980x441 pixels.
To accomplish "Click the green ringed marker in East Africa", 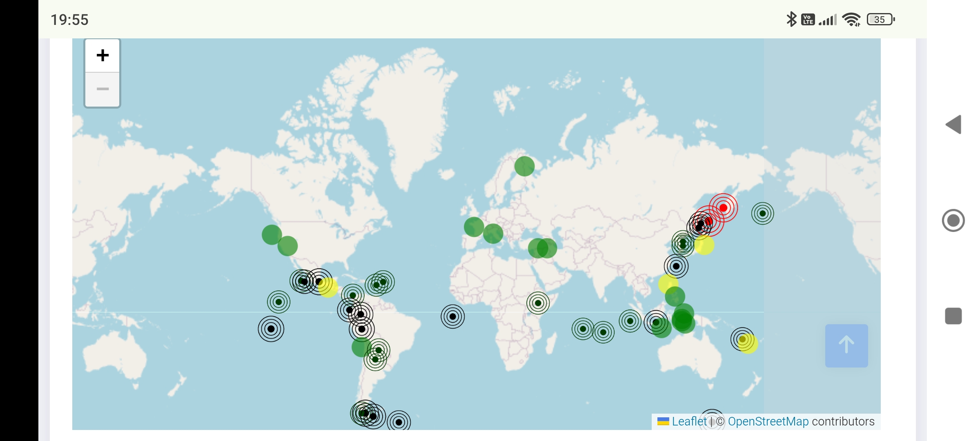I will [x=538, y=303].
